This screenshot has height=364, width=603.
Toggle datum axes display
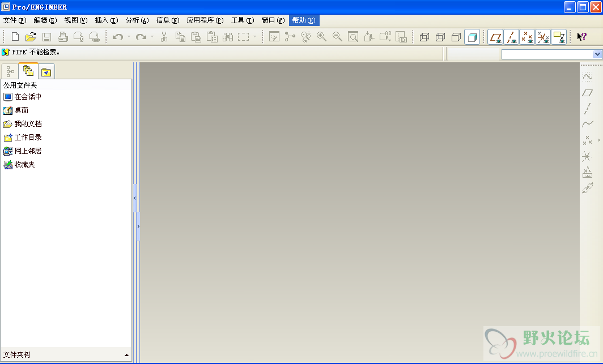[511, 37]
